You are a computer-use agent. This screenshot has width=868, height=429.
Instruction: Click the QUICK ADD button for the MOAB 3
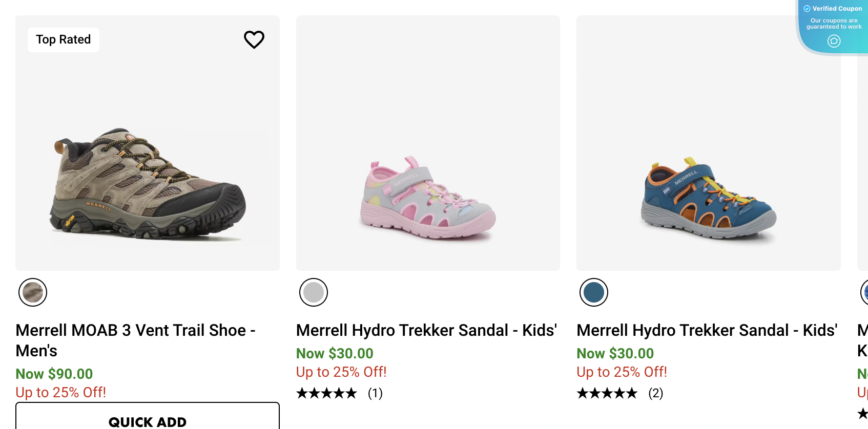point(147,421)
